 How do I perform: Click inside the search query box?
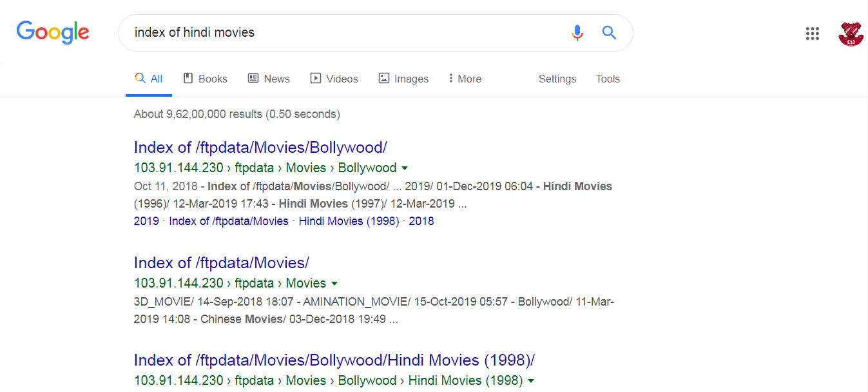(342, 33)
